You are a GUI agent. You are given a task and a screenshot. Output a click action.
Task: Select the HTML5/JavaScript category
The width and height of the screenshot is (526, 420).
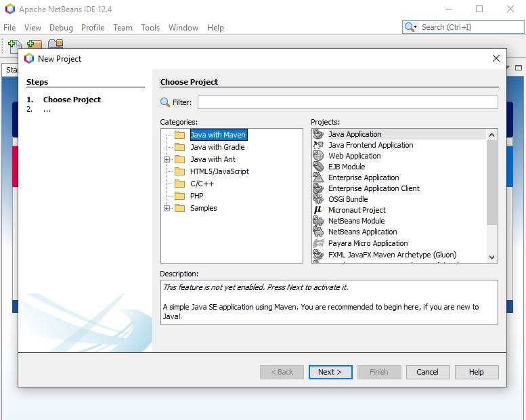click(x=219, y=171)
